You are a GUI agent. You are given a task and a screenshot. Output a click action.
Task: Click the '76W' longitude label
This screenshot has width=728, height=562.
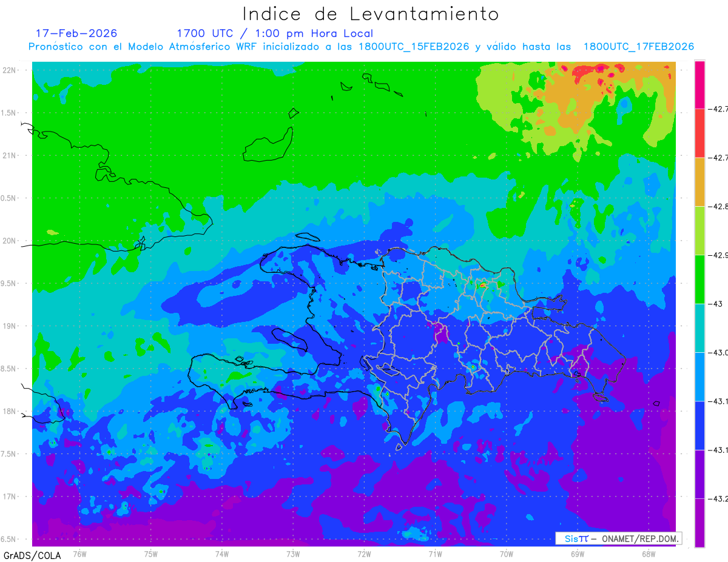[x=79, y=554]
